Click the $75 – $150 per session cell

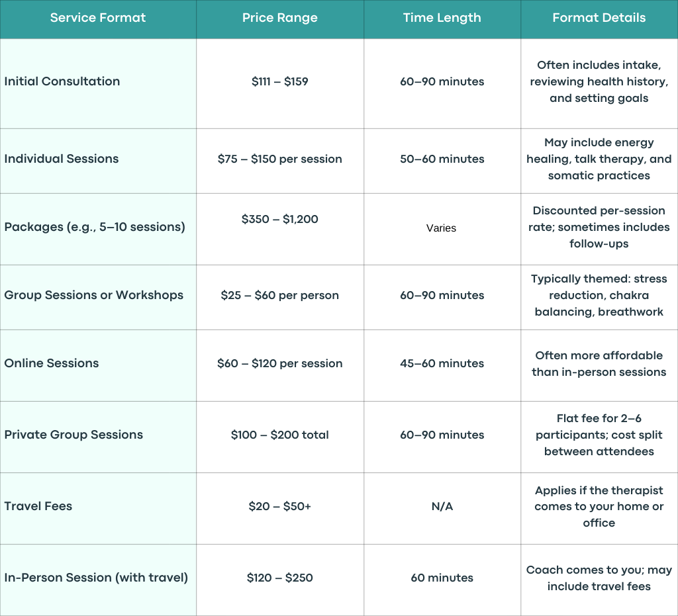(280, 159)
